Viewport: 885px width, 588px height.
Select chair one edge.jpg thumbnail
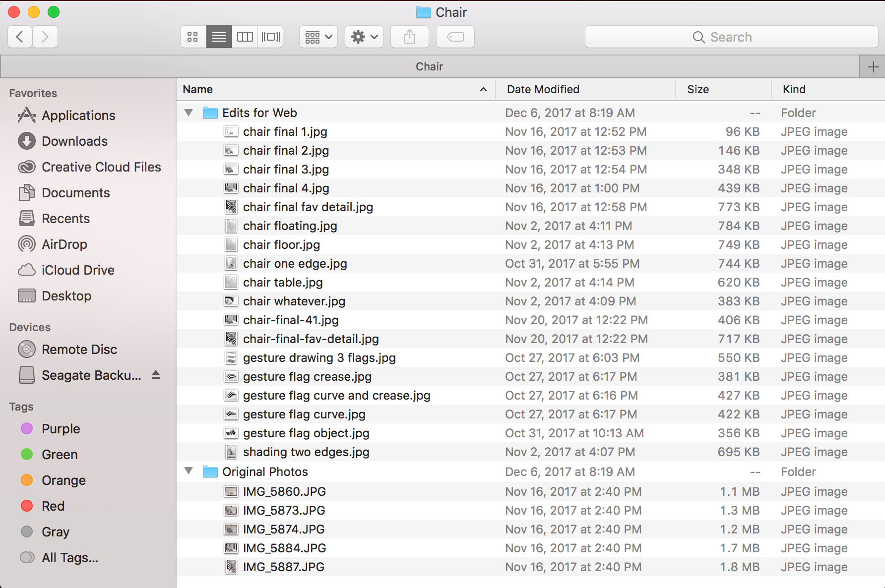231,263
